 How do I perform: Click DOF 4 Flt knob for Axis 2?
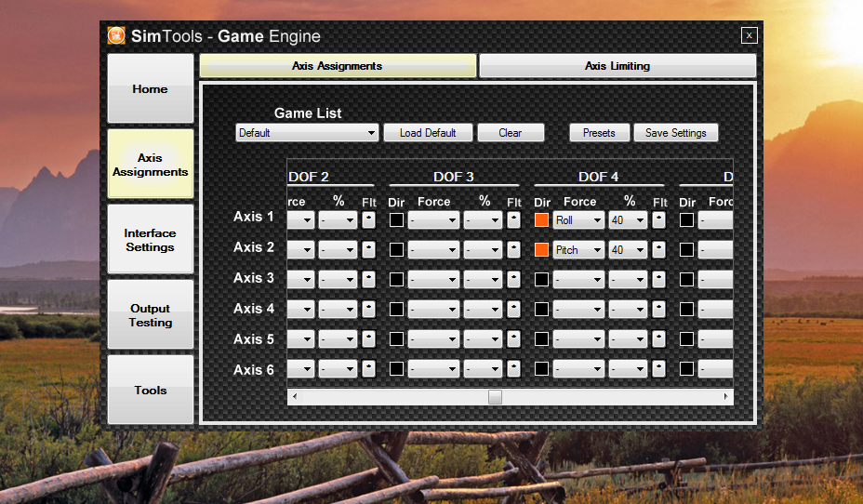(658, 250)
